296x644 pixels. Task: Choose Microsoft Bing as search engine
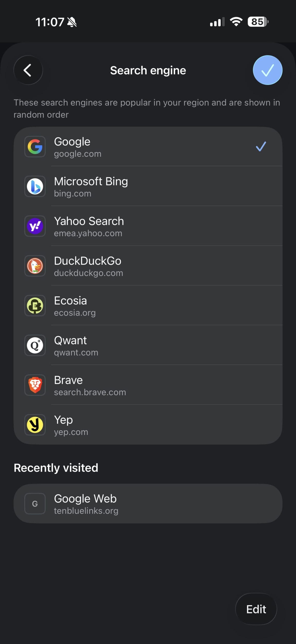coord(148,187)
